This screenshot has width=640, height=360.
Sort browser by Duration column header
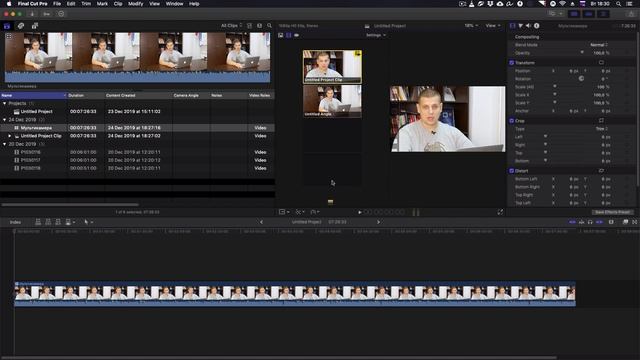(x=86, y=96)
